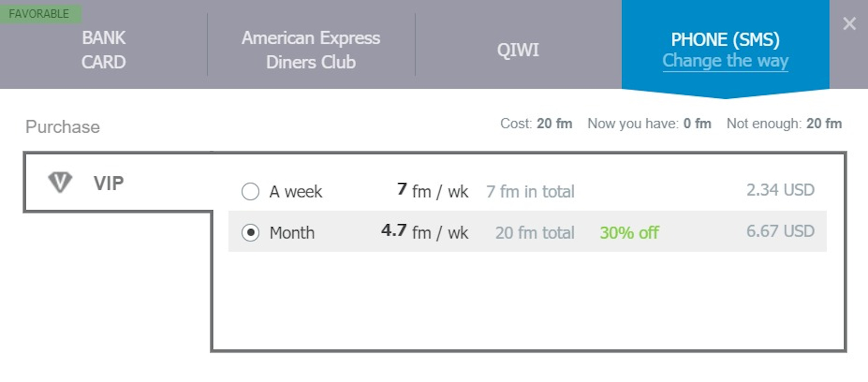This screenshot has width=868, height=382.
Task: Click the 30% off discount text
Action: (x=629, y=233)
